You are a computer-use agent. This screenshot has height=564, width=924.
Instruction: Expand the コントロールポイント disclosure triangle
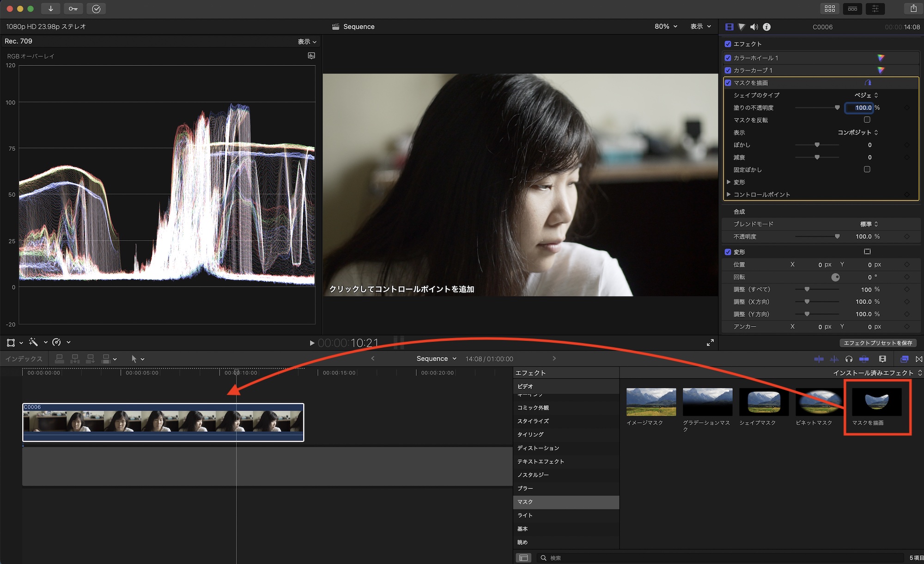[x=729, y=194]
